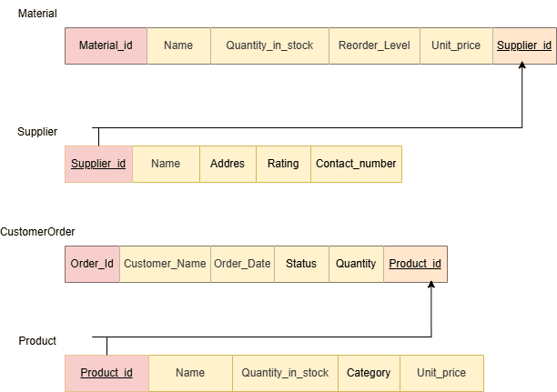Select the Order_Id cell in CustomerOrder
557x392 pixels.
click(x=92, y=264)
